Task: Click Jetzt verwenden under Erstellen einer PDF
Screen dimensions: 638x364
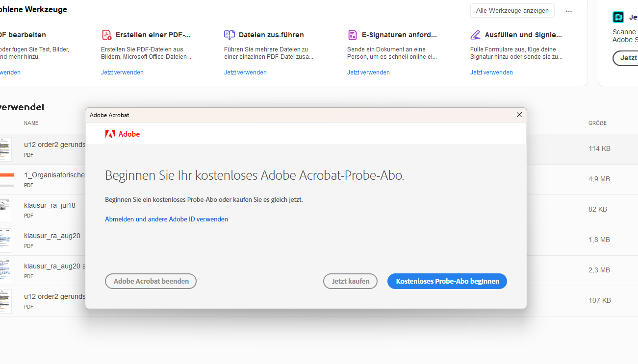Action: [x=122, y=73]
